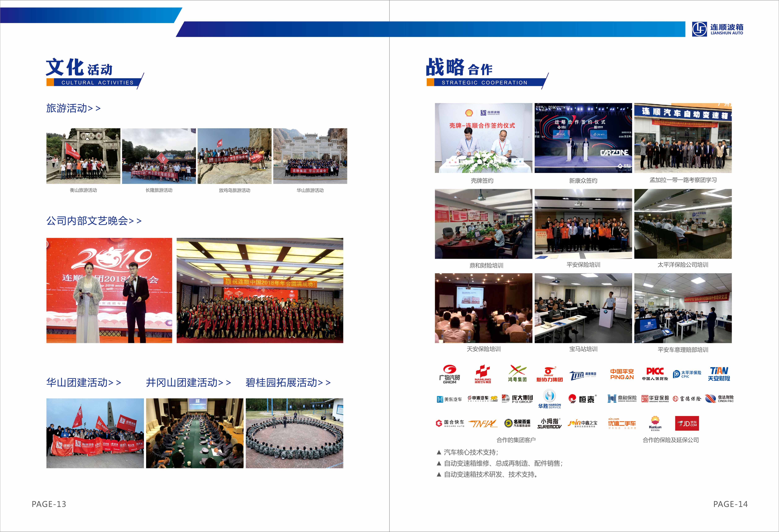Click the 井冈山团建活动>> heading
The height and width of the screenshot is (532, 779).
[x=188, y=383]
